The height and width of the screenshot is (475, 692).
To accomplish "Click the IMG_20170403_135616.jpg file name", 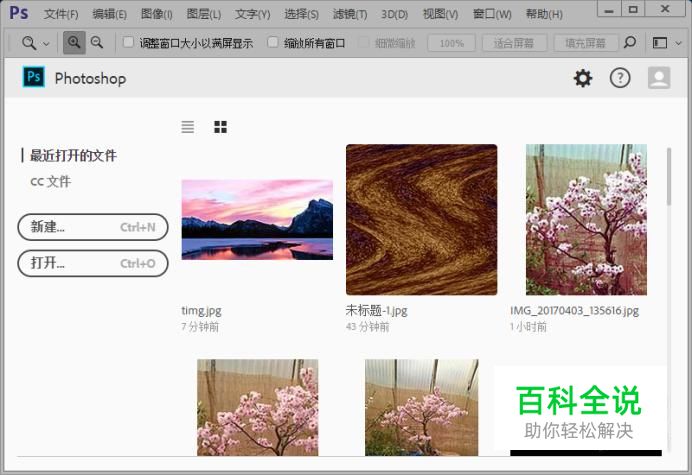I will pyautogui.click(x=575, y=311).
